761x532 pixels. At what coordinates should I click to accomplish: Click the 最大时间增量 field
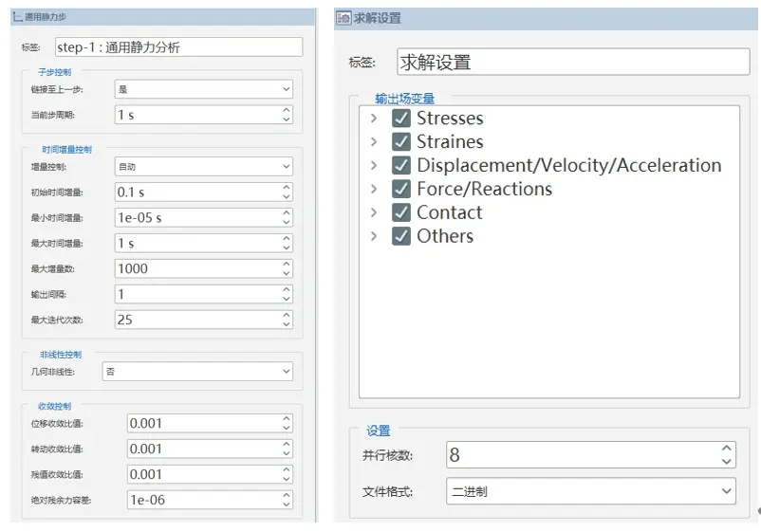tap(204, 243)
